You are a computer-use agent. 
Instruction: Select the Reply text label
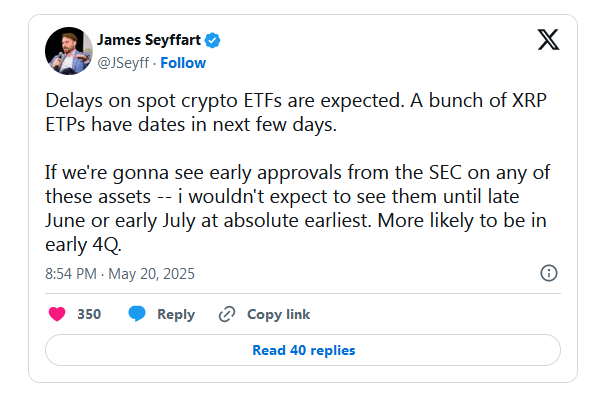[x=176, y=315]
